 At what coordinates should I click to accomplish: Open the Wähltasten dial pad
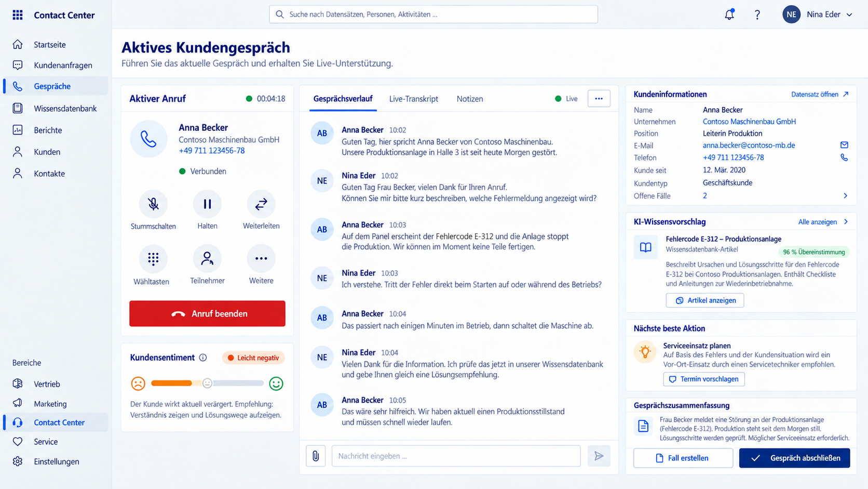click(153, 258)
